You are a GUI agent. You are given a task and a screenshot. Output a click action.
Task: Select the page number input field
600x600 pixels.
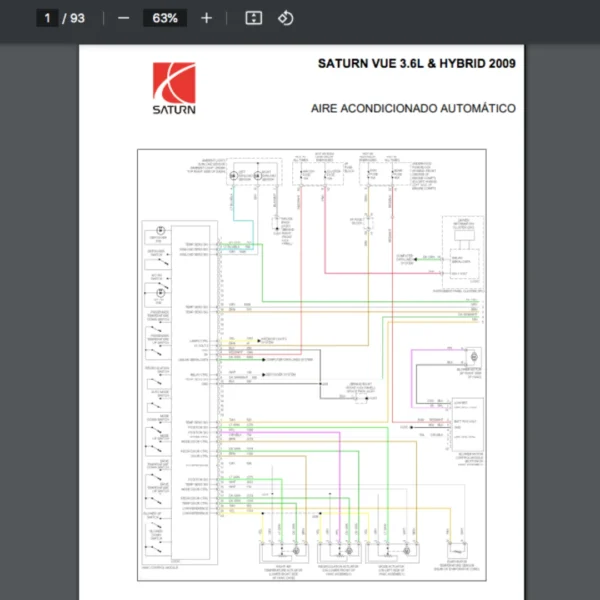pos(47,18)
